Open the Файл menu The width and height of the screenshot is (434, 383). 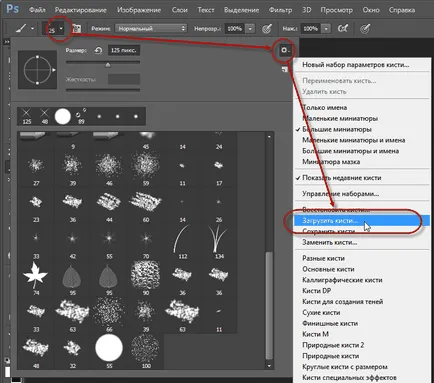pyautogui.click(x=37, y=10)
